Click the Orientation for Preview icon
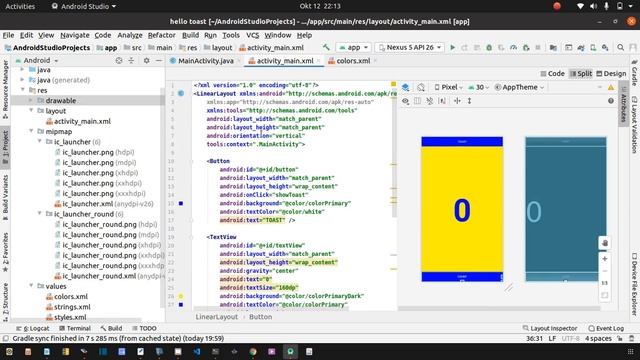This screenshot has width=640, height=360. 421,87
